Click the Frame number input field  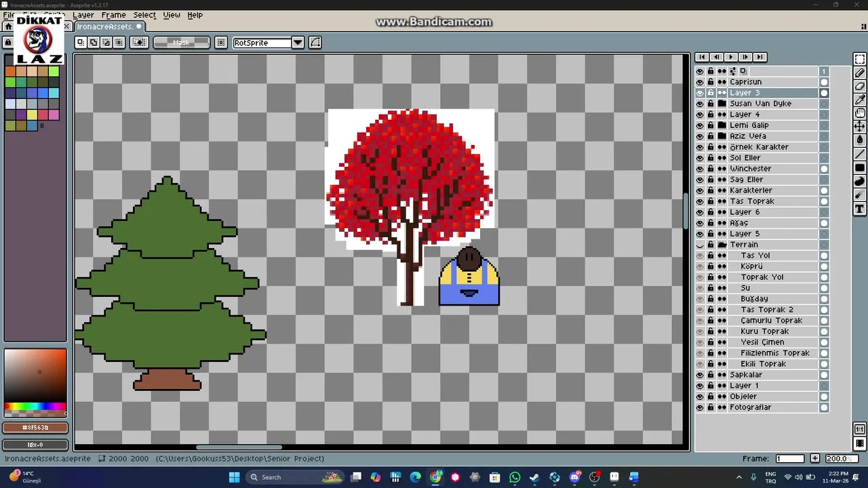pyautogui.click(x=790, y=459)
